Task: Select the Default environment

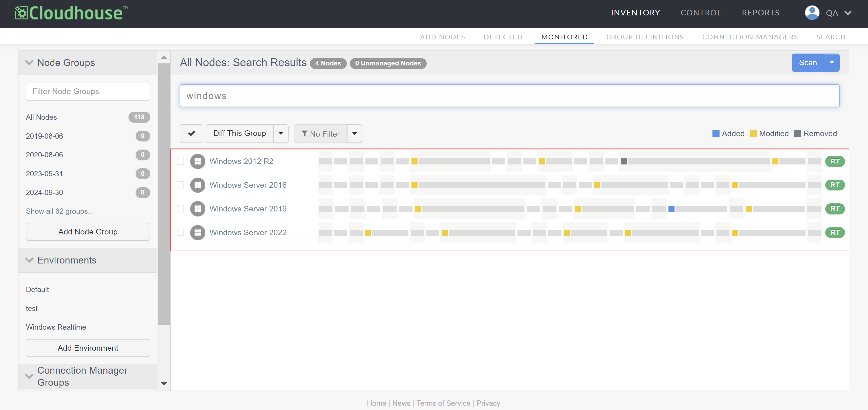Action: pos(37,289)
